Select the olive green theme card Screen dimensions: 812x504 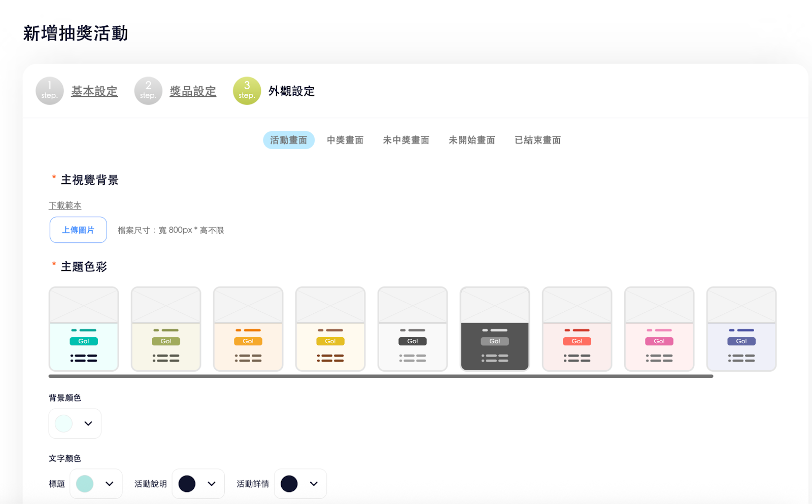point(166,329)
